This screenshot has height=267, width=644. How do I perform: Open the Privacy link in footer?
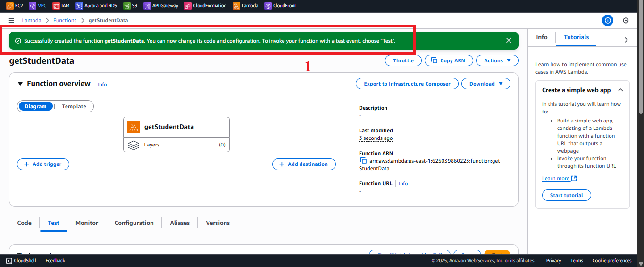tap(554, 260)
